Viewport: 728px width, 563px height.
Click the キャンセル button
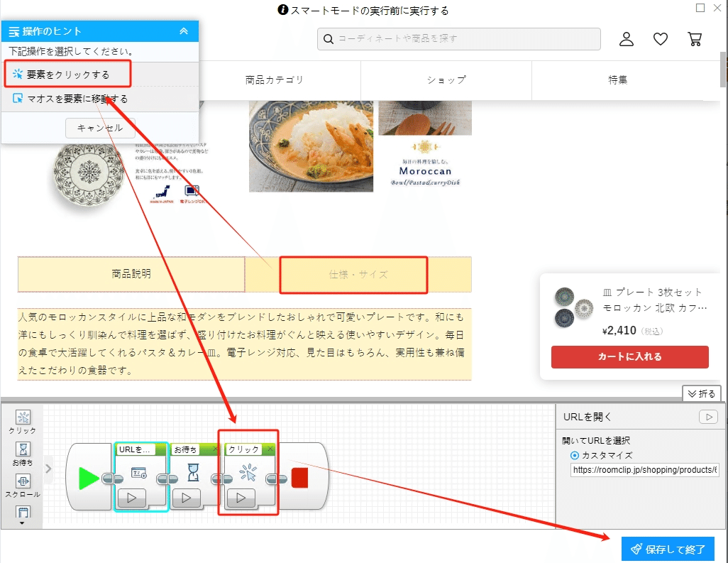[100, 128]
